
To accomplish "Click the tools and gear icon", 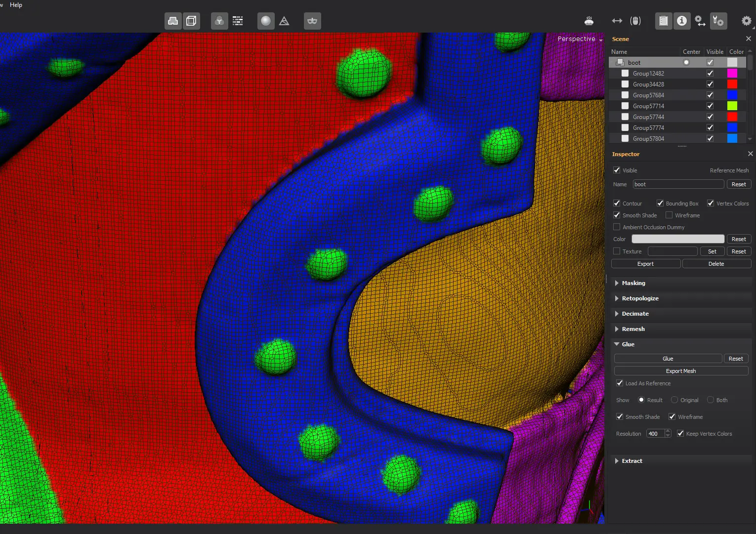I will [718, 21].
